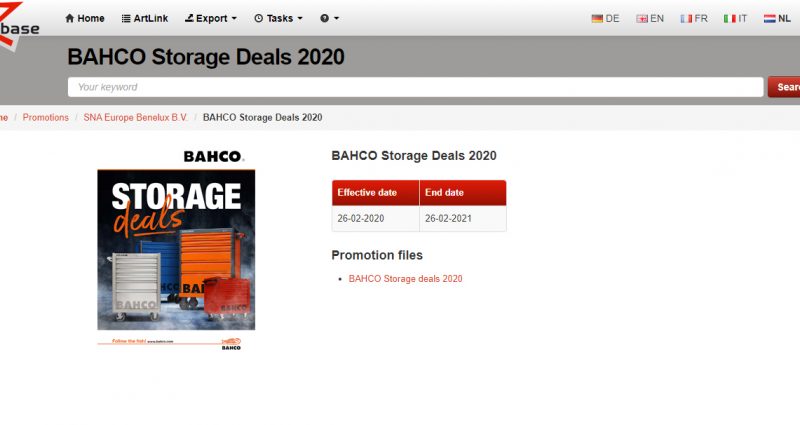Switch language to German (DE flag)

[606, 18]
